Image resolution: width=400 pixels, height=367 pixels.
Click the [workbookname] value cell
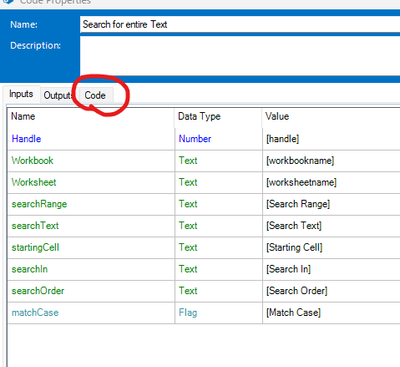[331, 161]
